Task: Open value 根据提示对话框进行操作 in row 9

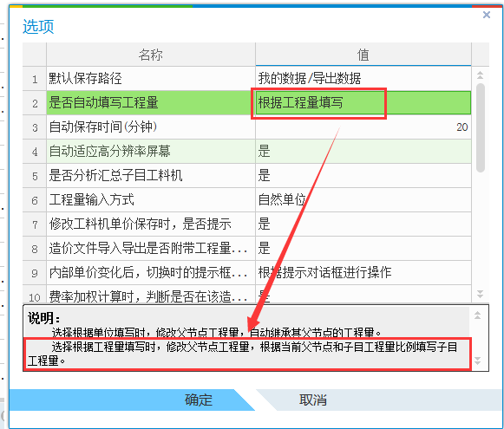Action: coord(363,272)
